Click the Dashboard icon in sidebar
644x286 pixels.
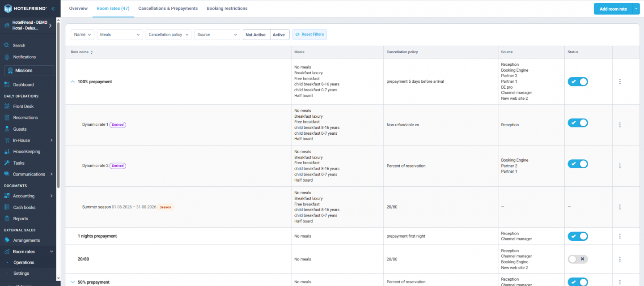7,85
